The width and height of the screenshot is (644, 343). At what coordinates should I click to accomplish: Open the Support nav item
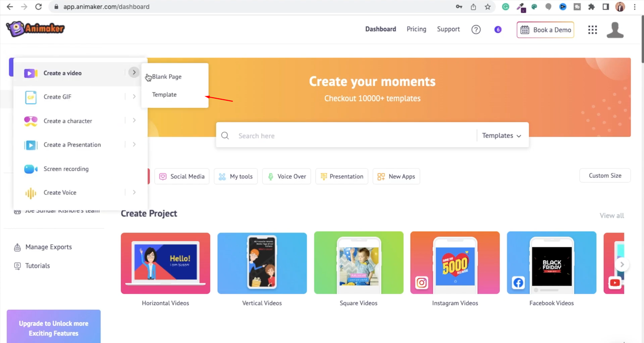[x=448, y=29]
